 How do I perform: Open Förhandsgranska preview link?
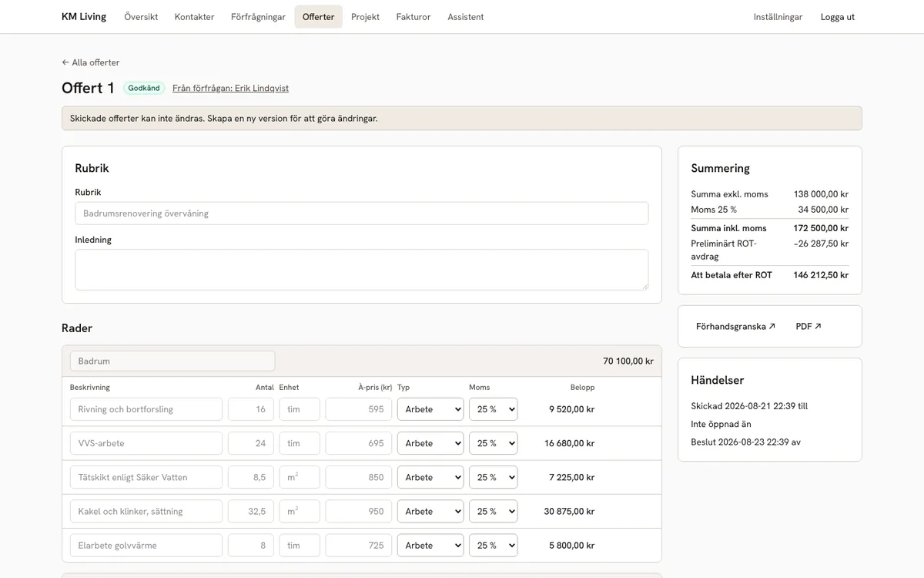pos(735,327)
